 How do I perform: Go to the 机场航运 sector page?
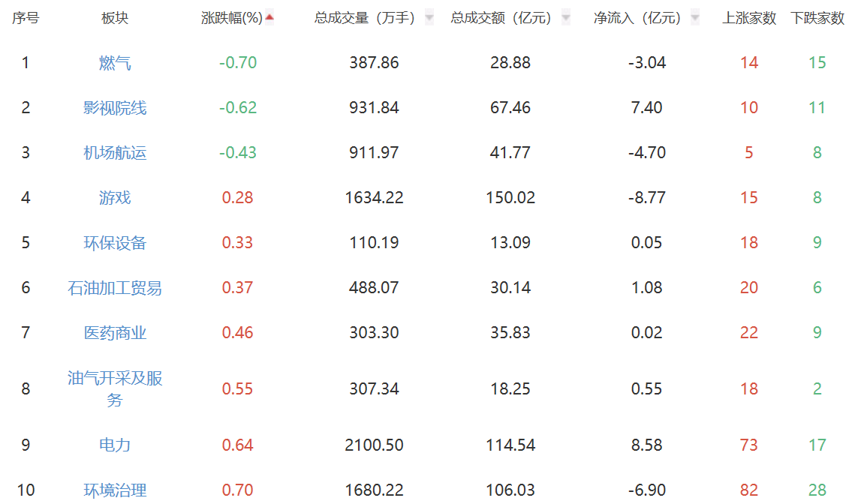pos(115,153)
